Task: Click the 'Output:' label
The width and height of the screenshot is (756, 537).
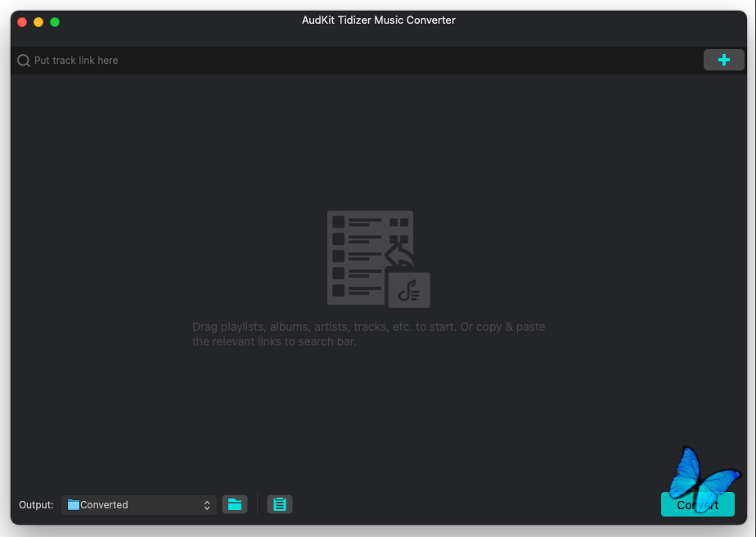Action: click(x=36, y=505)
